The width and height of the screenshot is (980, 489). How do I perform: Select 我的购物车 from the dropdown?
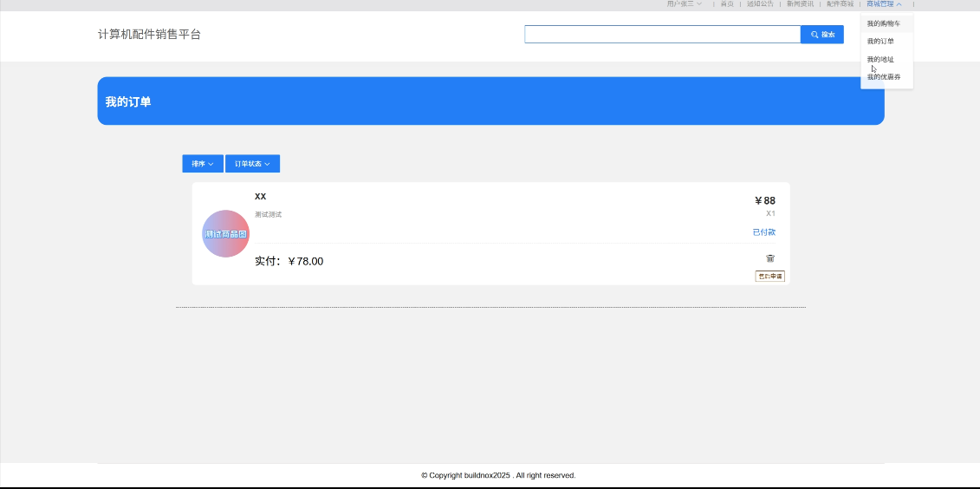[884, 23]
